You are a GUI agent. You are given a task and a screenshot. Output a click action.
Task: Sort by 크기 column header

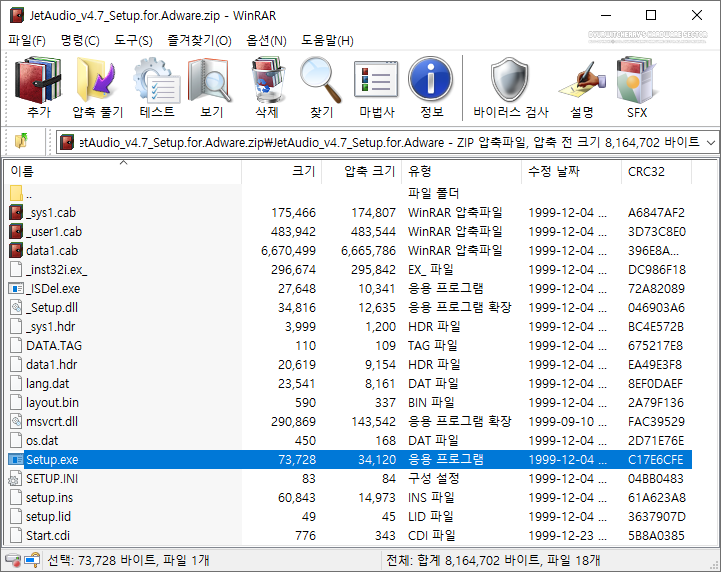point(281,172)
